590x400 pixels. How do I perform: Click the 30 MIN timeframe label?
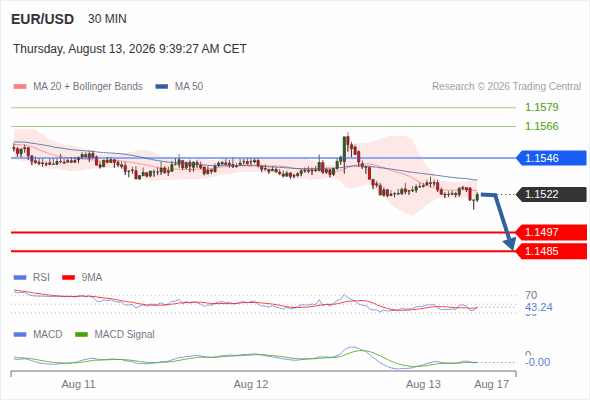tap(107, 19)
